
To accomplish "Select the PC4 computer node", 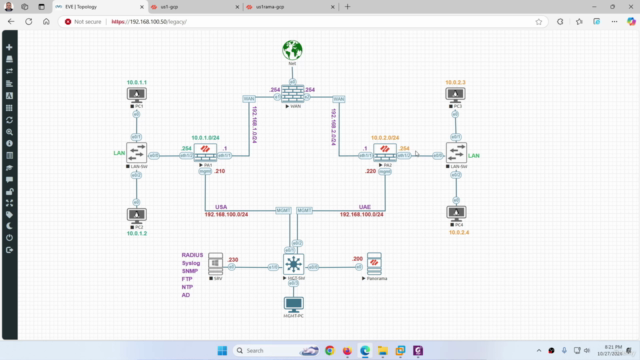I will pos(456,214).
